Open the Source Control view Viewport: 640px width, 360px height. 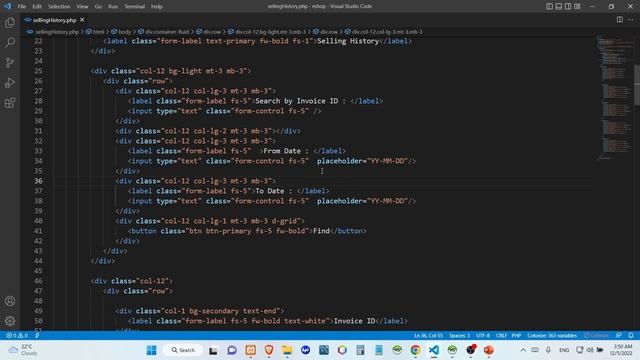click(10, 62)
